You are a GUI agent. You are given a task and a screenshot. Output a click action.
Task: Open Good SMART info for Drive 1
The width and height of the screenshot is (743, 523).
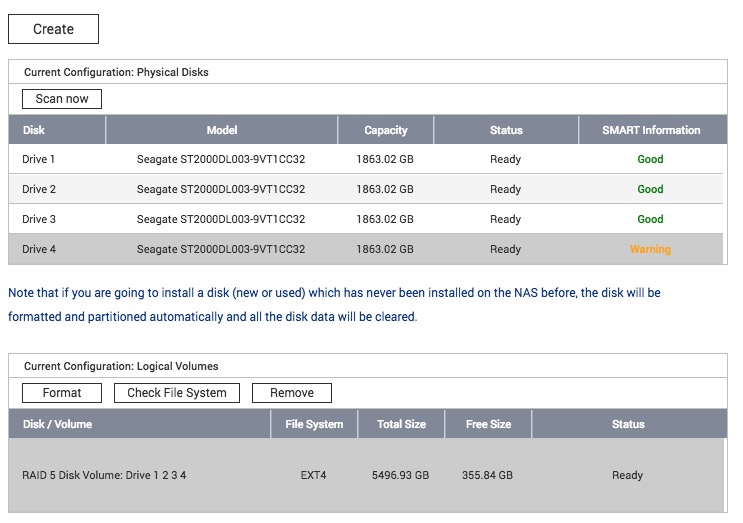tap(650, 159)
